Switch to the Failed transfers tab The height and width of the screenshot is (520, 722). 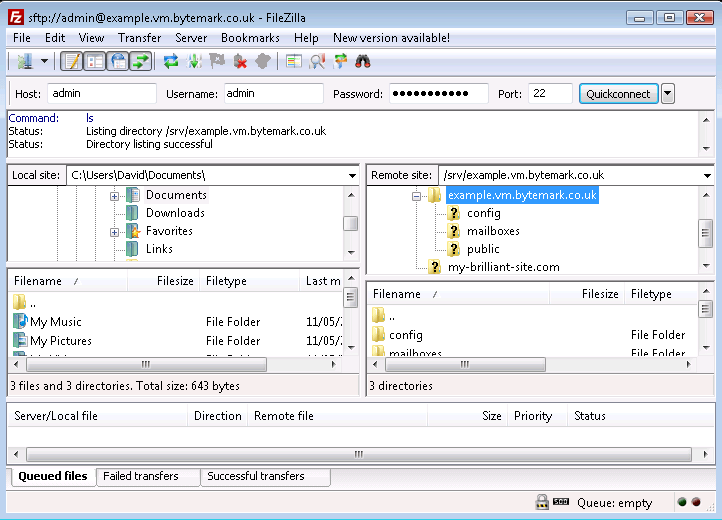tap(140, 476)
